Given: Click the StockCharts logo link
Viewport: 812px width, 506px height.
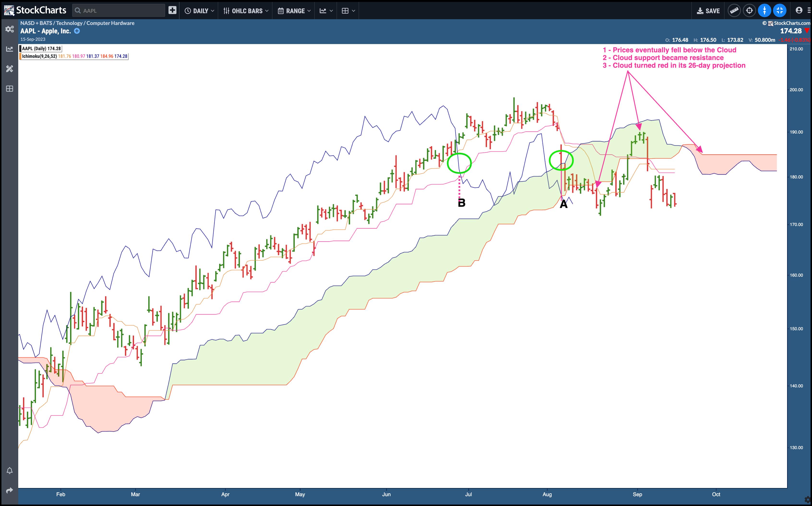Looking at the screenshot, I should (x=35, y=10).
